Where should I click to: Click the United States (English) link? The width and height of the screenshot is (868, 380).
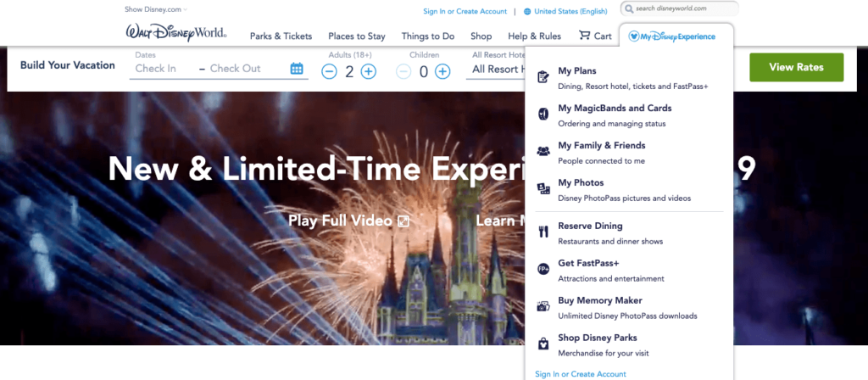[570, 11]
